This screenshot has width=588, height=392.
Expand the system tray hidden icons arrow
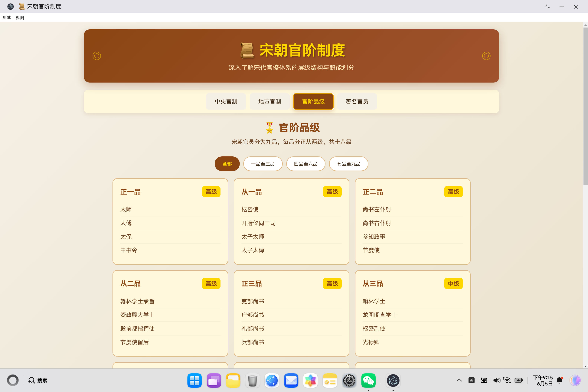point(459,380)
